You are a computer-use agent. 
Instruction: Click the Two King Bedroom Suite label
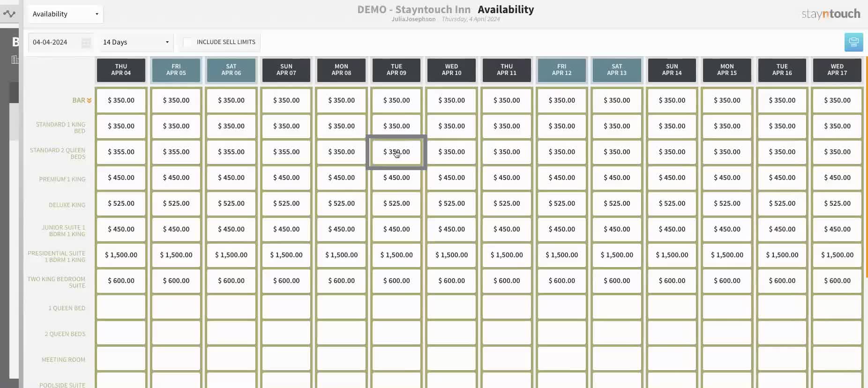[57, 282]
